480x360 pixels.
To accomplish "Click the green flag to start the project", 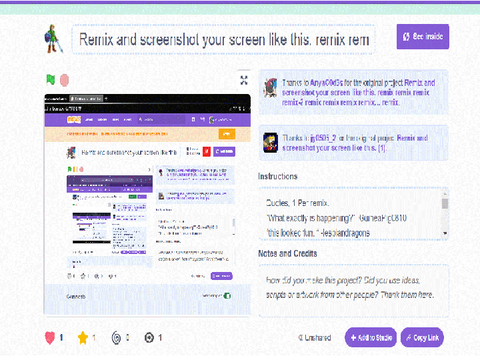I will pyautogui.click(x=50, y=80).
